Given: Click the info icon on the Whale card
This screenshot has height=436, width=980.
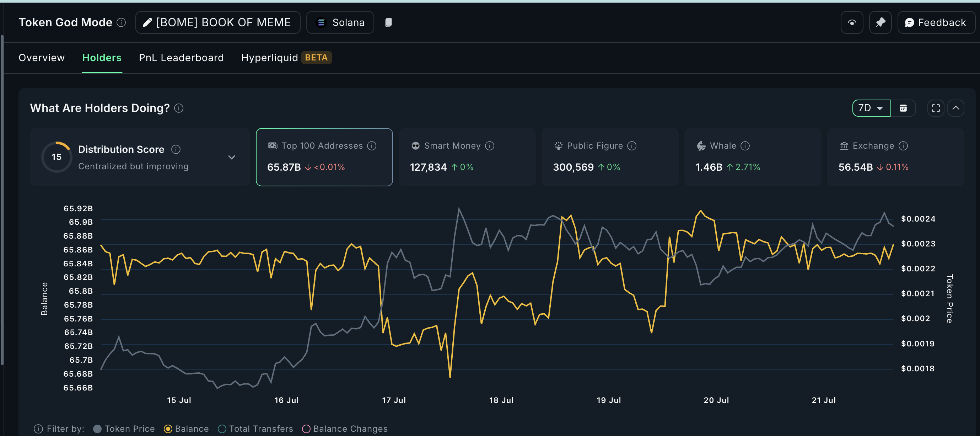Looking at the screenshot, I should tap(744, 145).
